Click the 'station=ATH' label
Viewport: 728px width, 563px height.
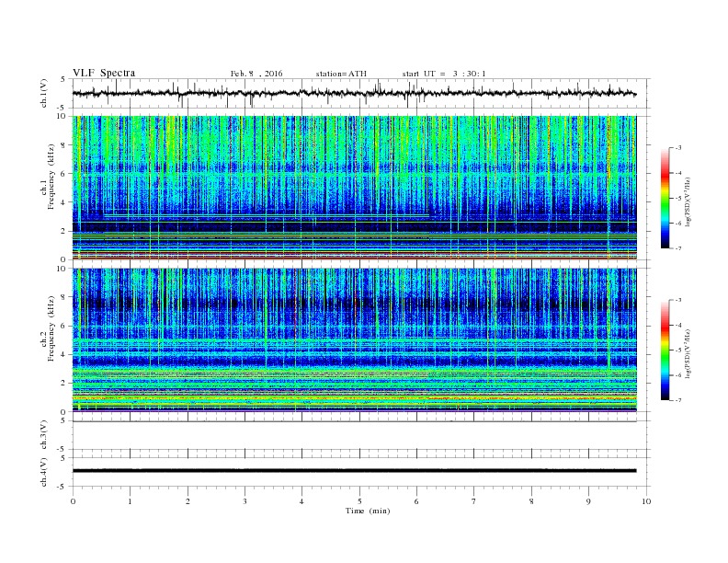(x=341, y=74)
